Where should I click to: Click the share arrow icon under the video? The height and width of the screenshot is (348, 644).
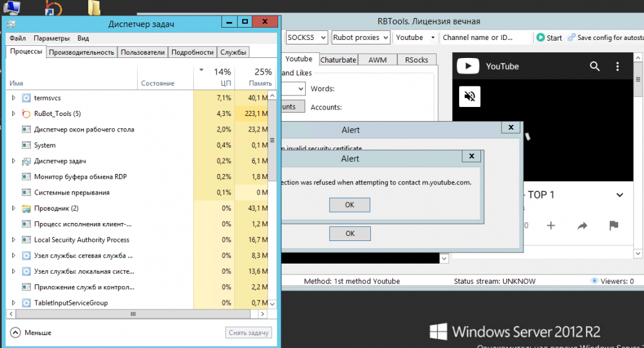coord(582,226)
